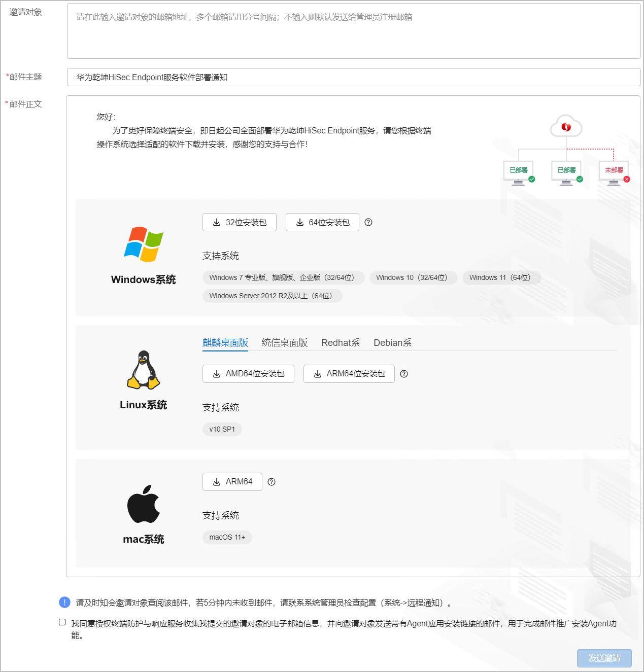Download the 32位安装包 for Windows
The image size is (644, 672).
[x=240, y=222]
